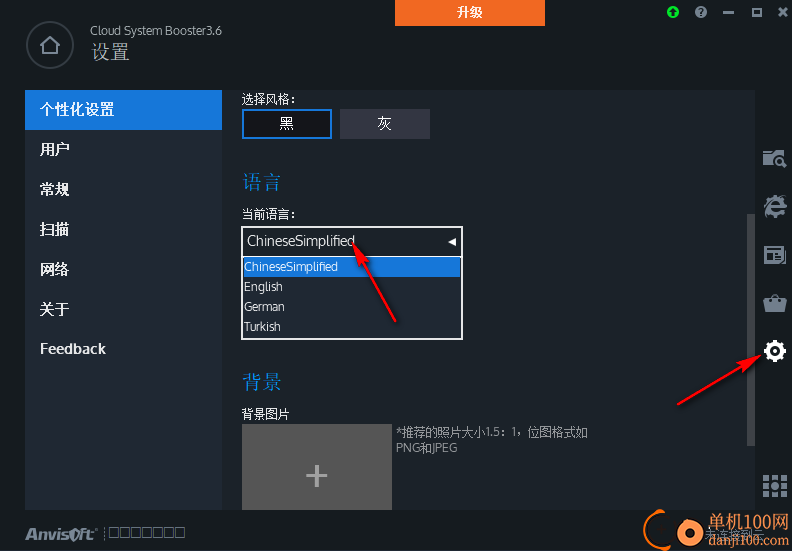This screenshot has width=792, height=551.
Task: Select the 黑 black style button
Action: click(x=287, y=124)
